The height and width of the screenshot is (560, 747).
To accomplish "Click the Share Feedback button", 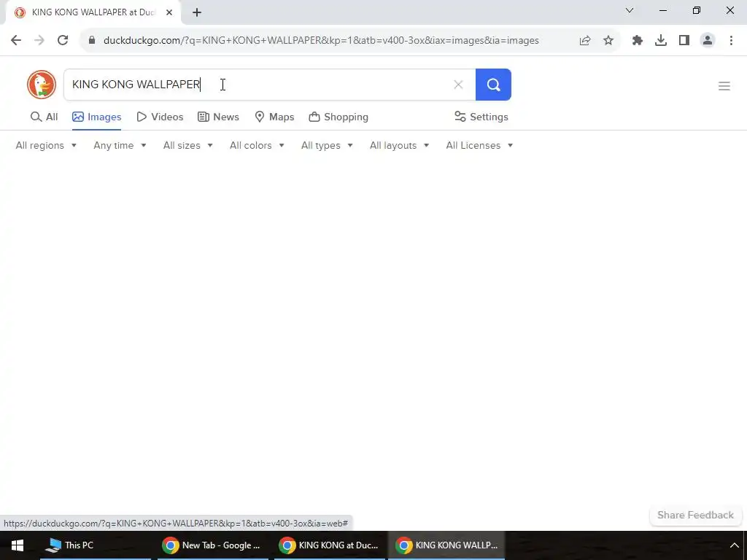I will 695,516.
